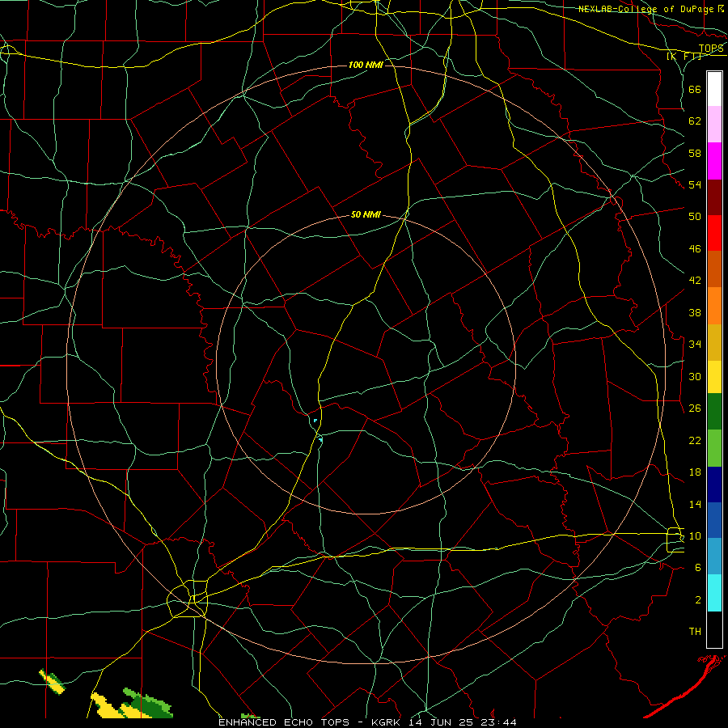
Task: Click the KFT units label
Action: [684, 56]
